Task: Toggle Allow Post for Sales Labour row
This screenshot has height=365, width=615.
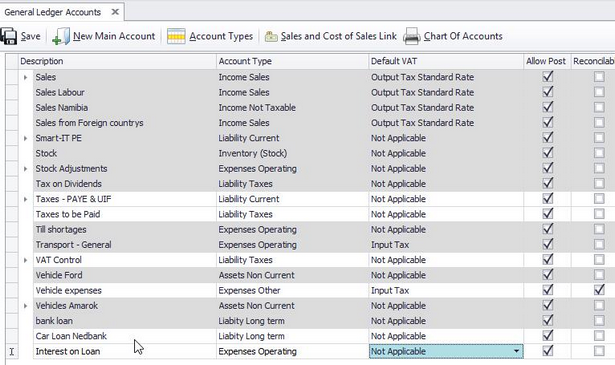Action: (x=548, y=92)
